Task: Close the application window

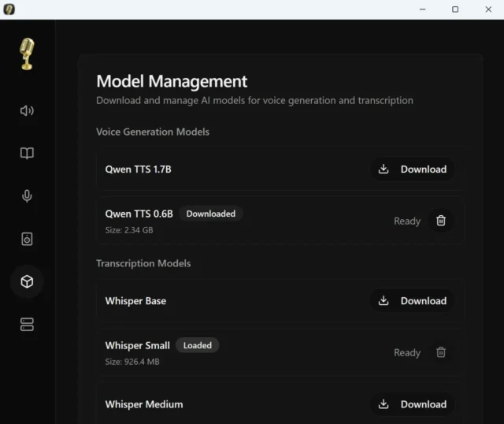Action: (488, 9)
